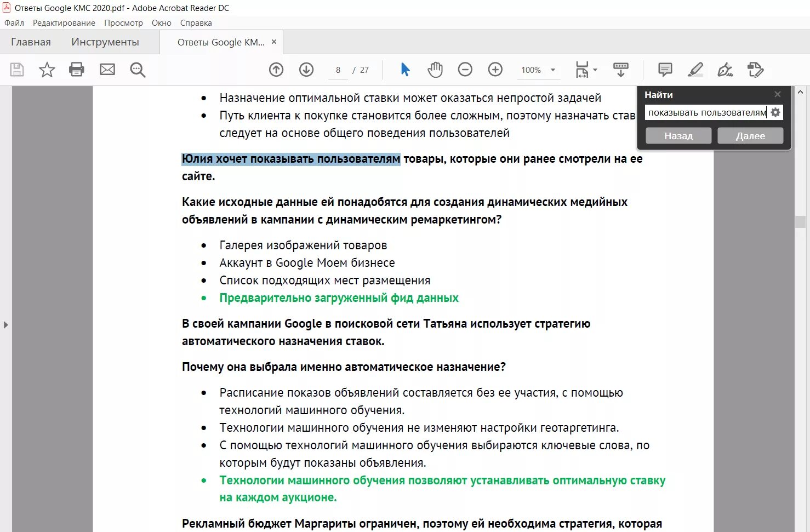The width and height of the screenshot is (810, 532).
Task: Open Find options gear icon
Action: pyautogui.click(x=775, y=112)
